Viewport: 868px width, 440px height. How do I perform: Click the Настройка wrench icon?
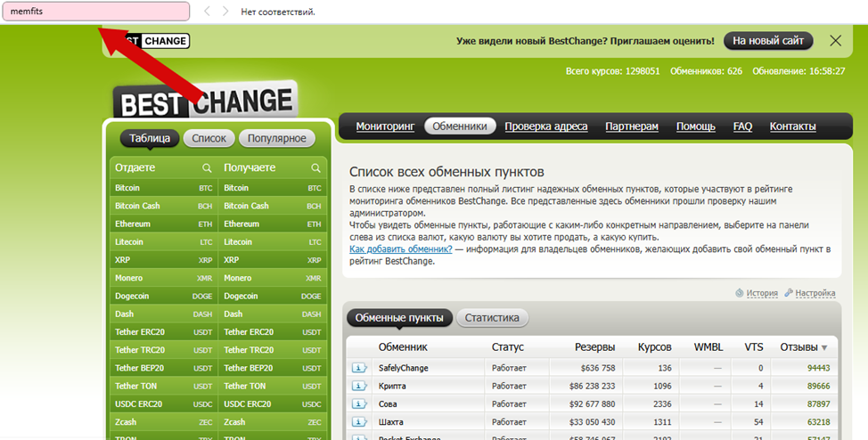click(x=789, y=293)
